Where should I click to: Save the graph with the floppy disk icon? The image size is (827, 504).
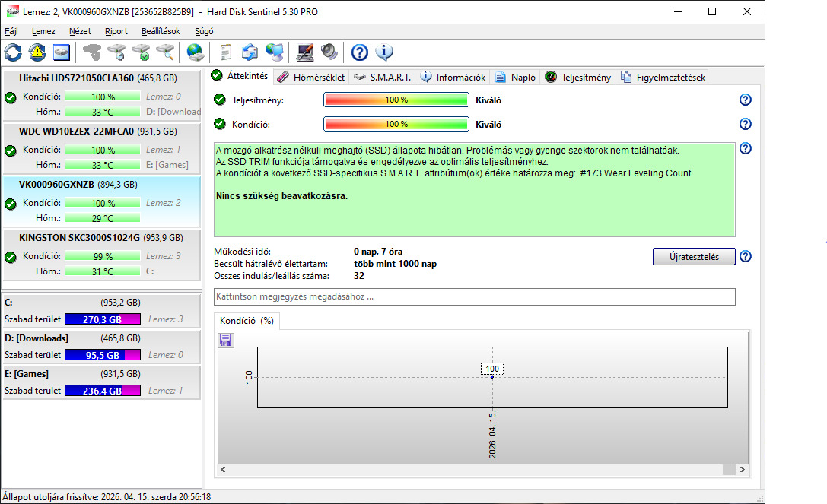pos(226,341)
